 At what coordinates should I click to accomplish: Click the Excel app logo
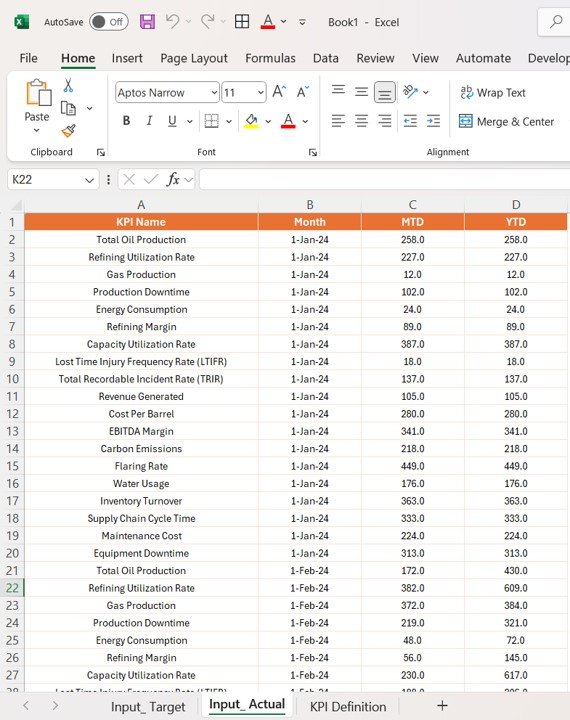click(x=22, y=22)
